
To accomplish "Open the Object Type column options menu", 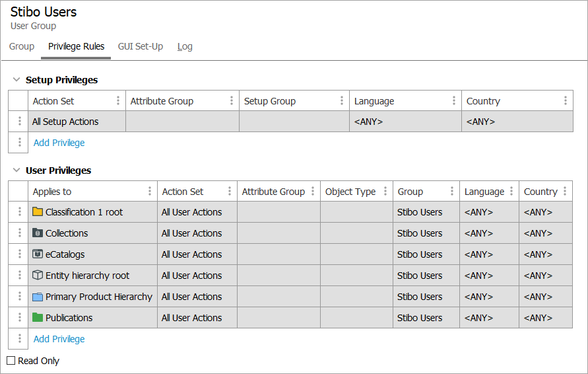I will pyautogui.click(x=385, y=192).
